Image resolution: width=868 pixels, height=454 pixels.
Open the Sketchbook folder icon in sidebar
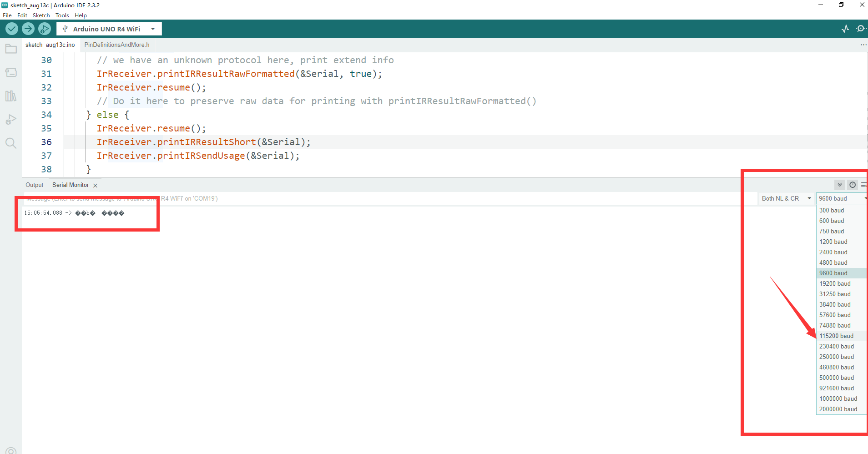(x=11, y=49)
